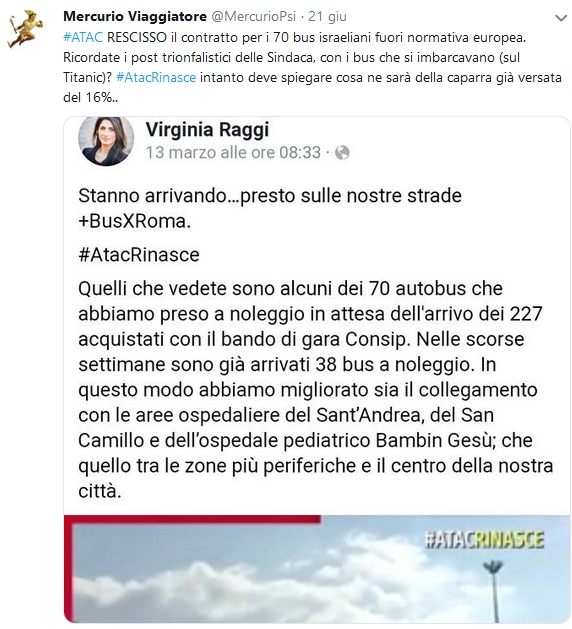Viewport: 572px width, 629px height.
Task: Click Mercurio Viaggiatore's profile avatar
Action: (25, 29)
